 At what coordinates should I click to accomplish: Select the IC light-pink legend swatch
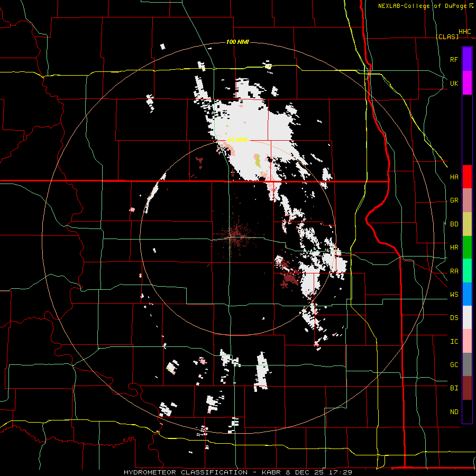click(467, 341)
